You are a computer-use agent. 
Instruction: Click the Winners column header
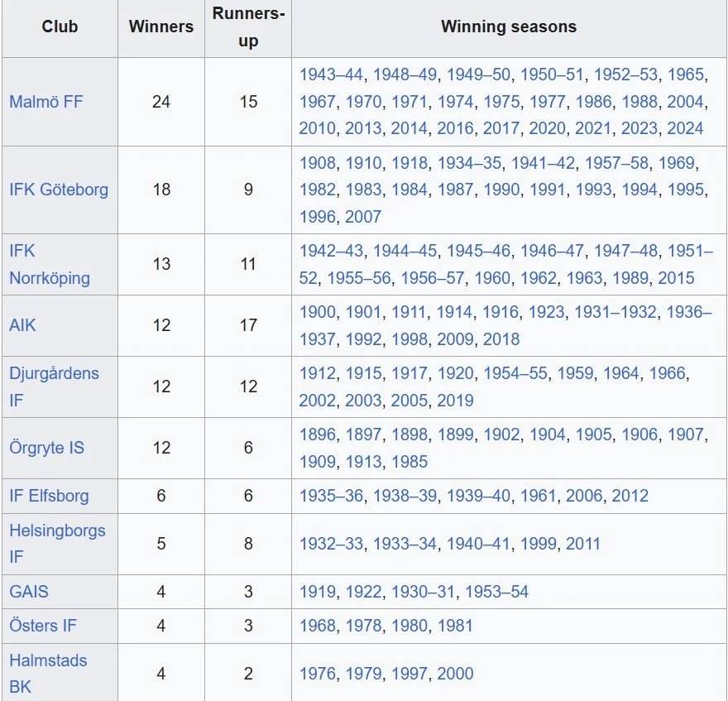pos(161,26)
